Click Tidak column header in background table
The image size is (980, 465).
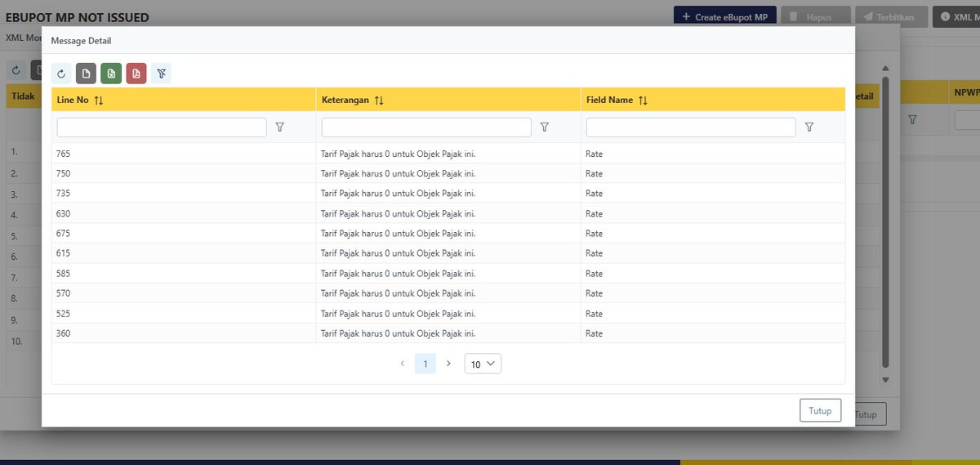[23, 96]
